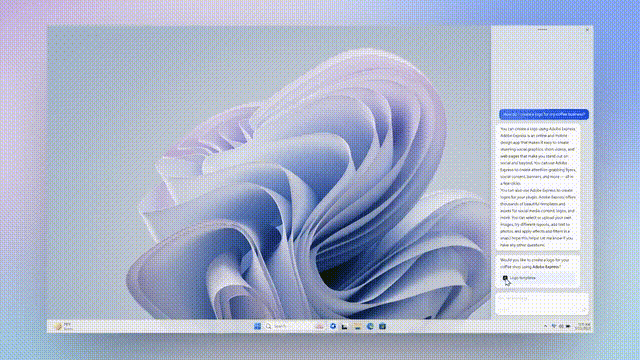Click the Adobe Express icon in the suggestion
640x360 pixels.
[x=505, y=278]
